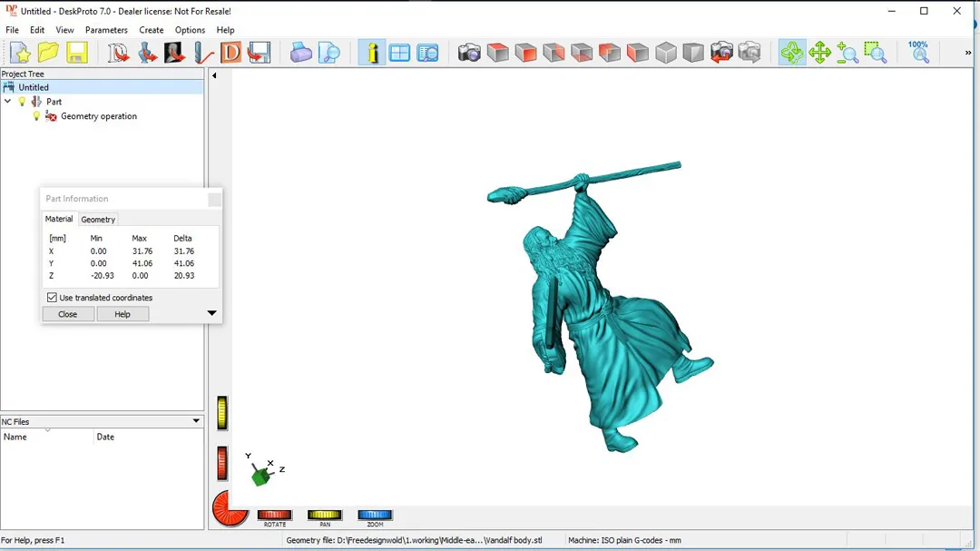
Task: Toggle the Part Information 'i' icon
Action: click(372, 53)
